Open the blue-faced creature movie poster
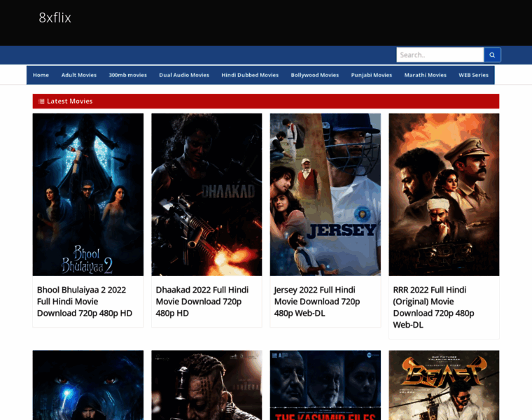The image size is (532, 420). click(x=88, y=385)
